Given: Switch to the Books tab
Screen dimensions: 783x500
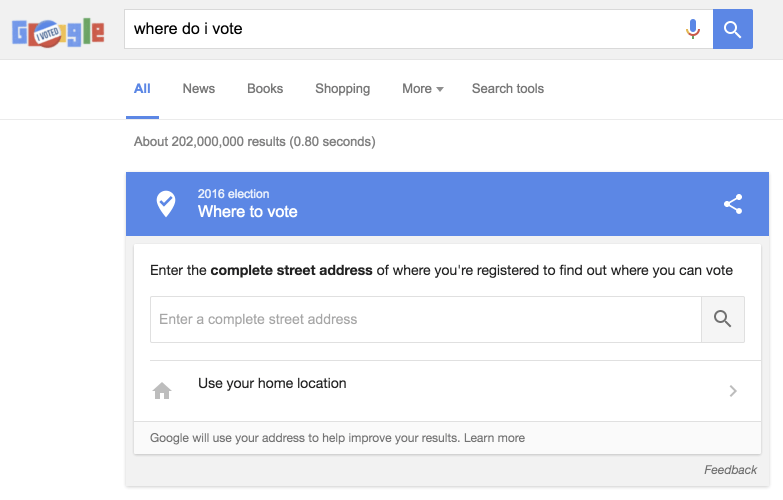Looking at the screenshot, I should click(x=265, y=89).
